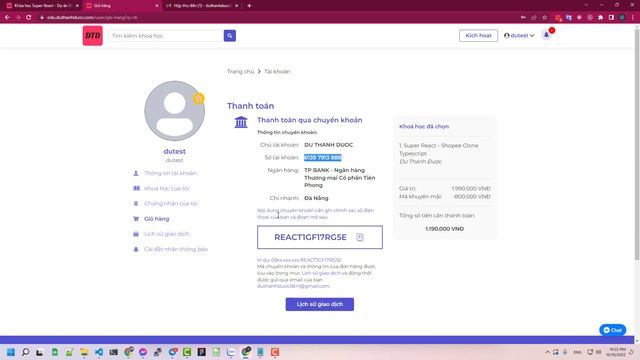
Task: Click the DTD site logo
Action: [x=93, y=36]
